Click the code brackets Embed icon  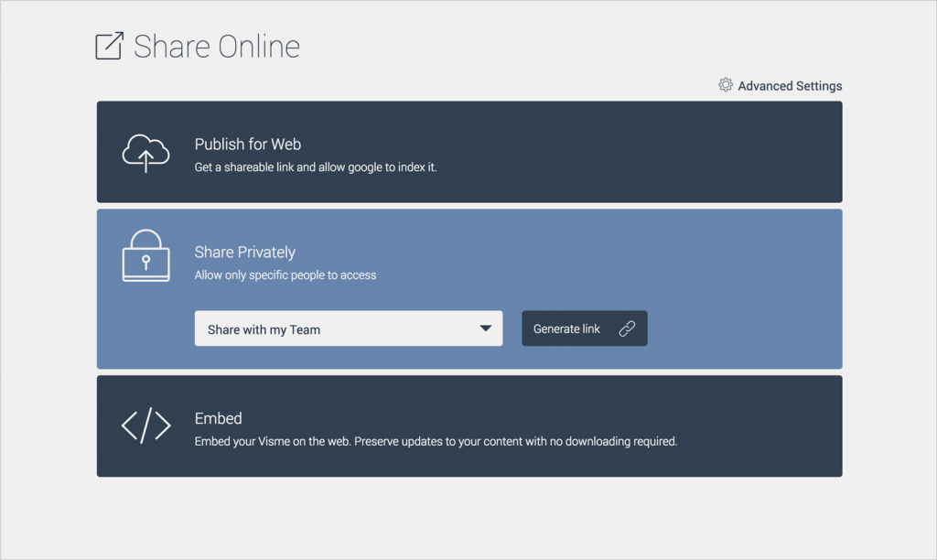[x=145, y=425]
